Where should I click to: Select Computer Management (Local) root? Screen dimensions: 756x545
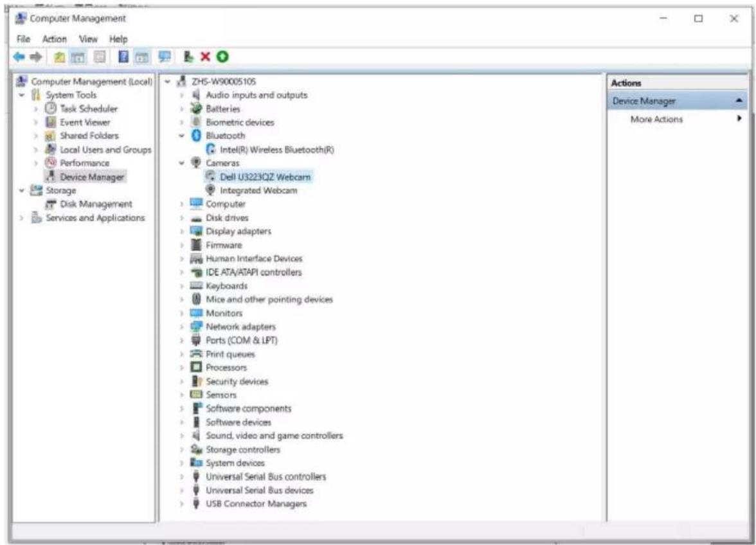91,82
